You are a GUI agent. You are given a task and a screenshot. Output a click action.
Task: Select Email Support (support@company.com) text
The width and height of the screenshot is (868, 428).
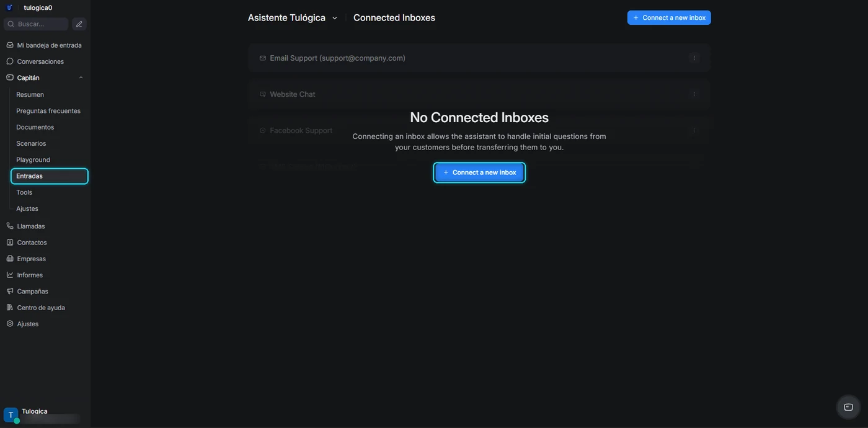pyautogui.click(x=337, y=58)
